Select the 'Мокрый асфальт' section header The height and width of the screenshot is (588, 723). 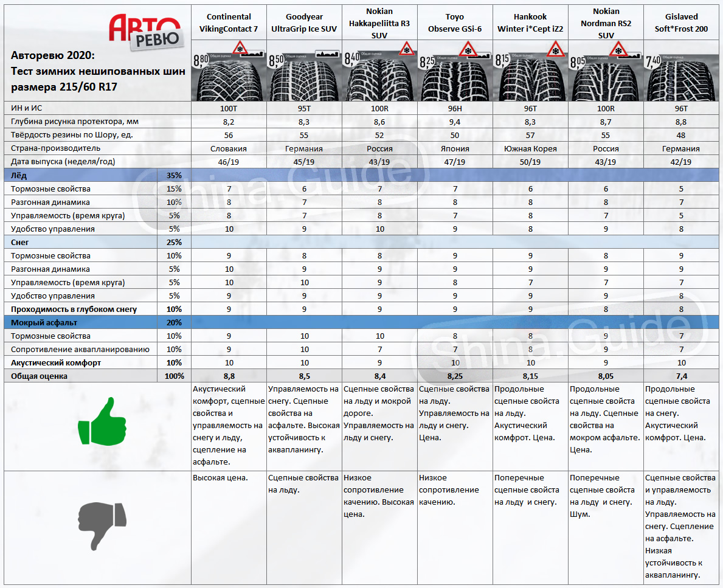tap(44, 322)
